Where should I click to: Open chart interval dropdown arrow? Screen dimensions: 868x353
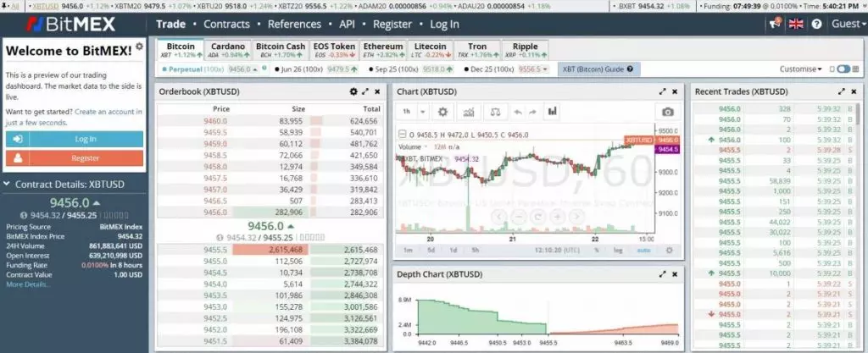click(422, 112)
